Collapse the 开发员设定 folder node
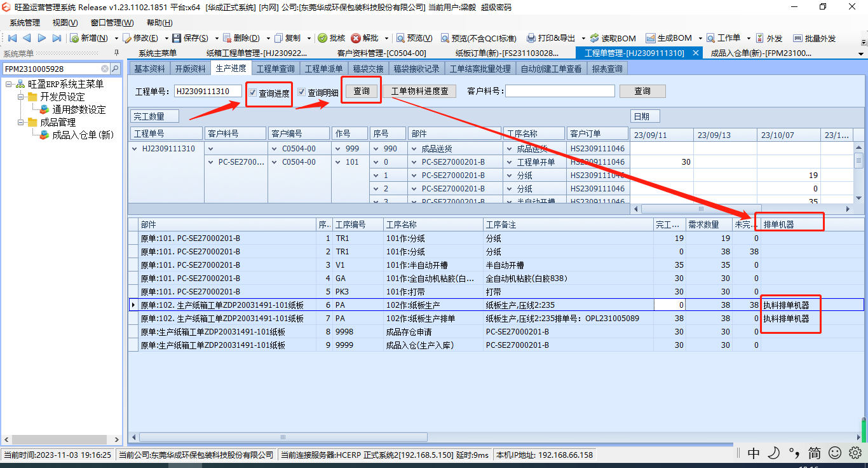868x468 pixels. pos(21,97)
